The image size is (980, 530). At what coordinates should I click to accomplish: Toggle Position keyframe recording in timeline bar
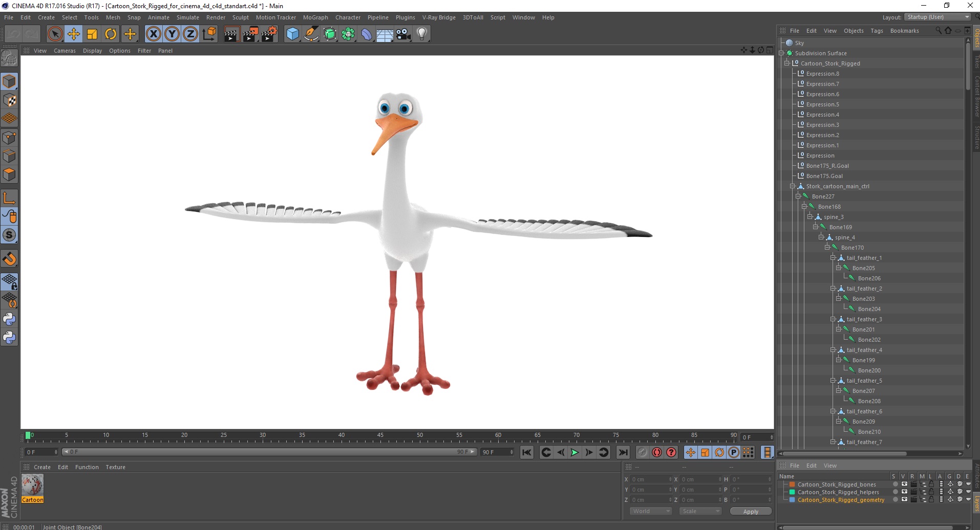tap(691, 452)
